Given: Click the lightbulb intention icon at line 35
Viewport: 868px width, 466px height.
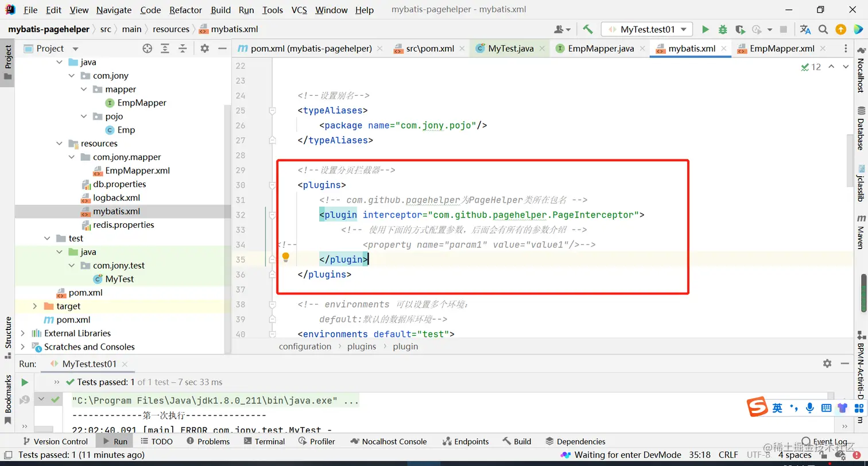Looking at the screenshot, I should point(285,258).
